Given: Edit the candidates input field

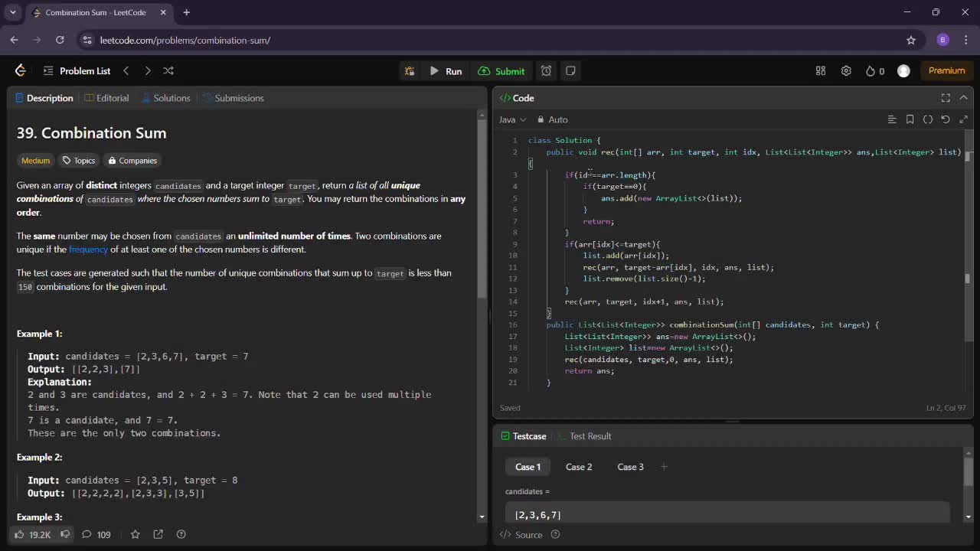Looking at the screenshot, I should pos(727,514).
